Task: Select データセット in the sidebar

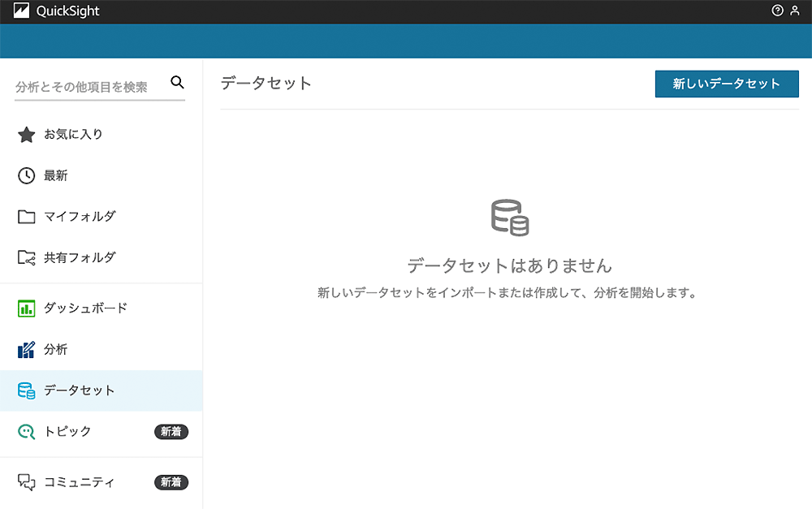Action: point(101,390)
